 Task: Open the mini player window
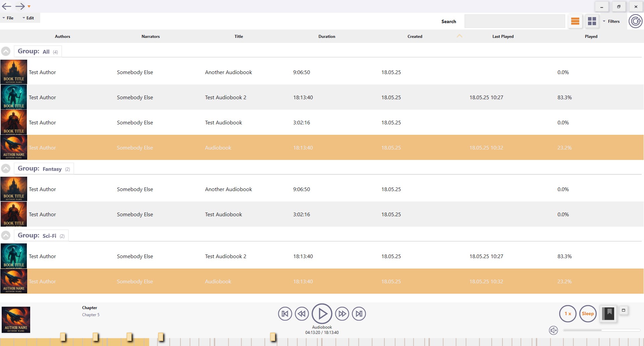click(x=624, y=310)
